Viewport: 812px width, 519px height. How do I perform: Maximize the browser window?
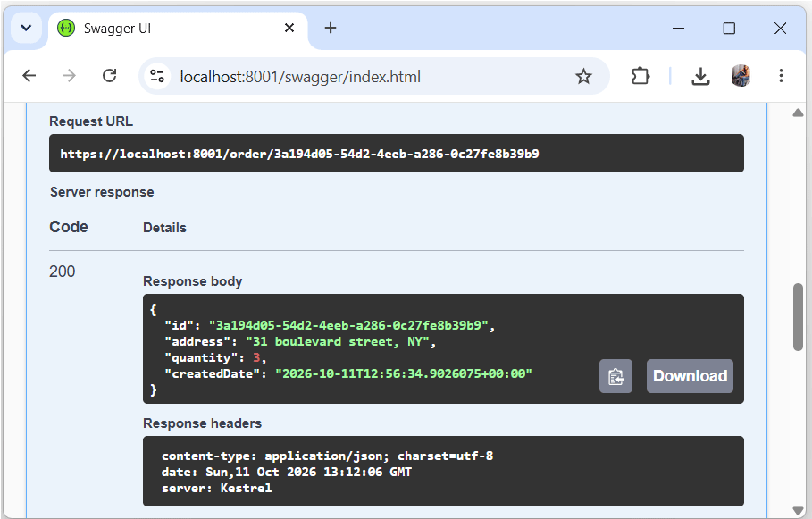pos(729,28)
